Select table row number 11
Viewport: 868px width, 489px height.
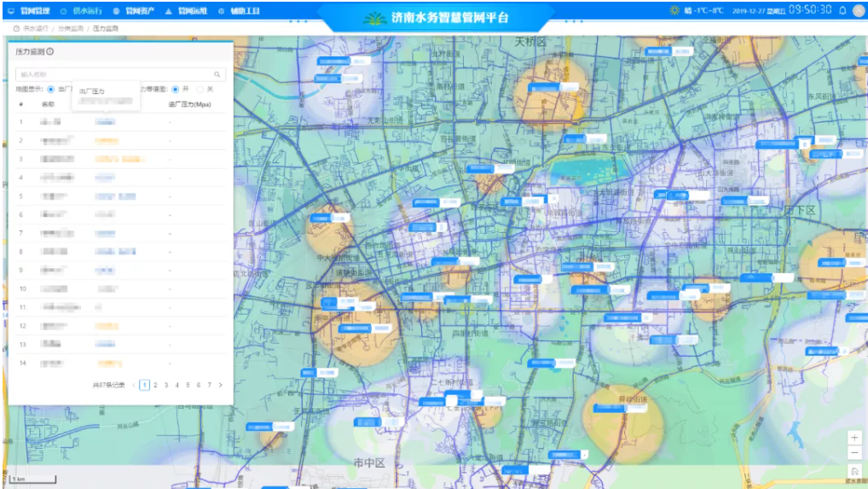point(120,307)
